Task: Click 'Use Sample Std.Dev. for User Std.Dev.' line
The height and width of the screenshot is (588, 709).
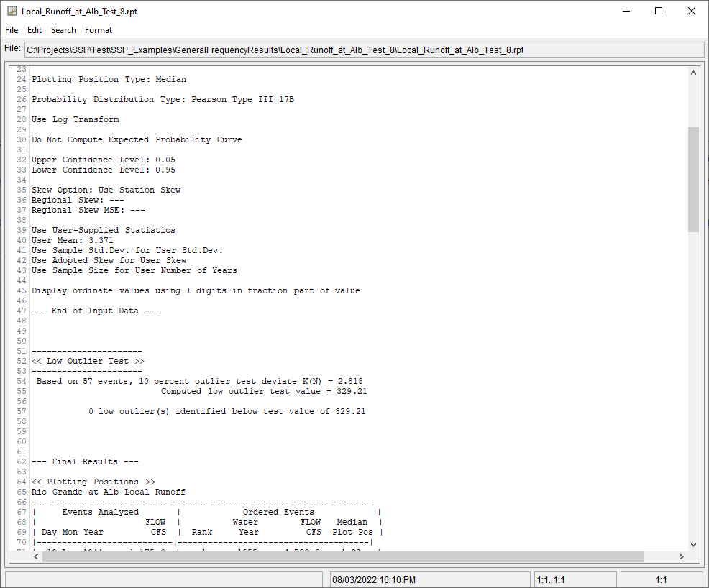Action: point(127,250)
